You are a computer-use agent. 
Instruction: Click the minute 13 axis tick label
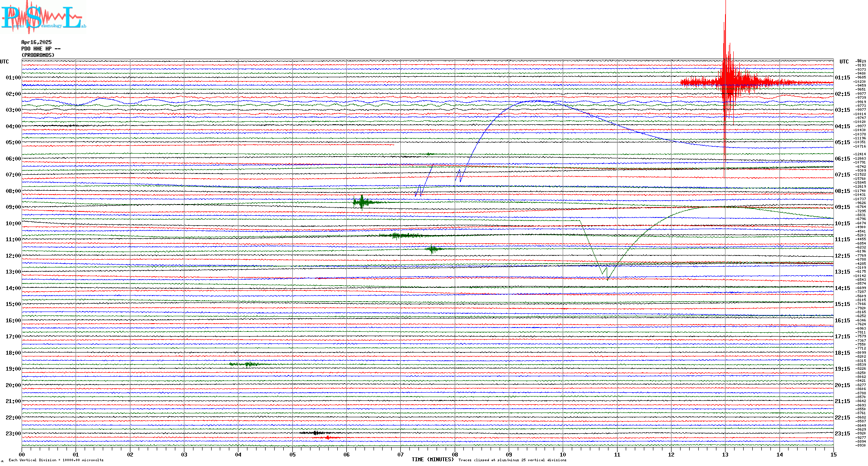[x=725, y=454]
